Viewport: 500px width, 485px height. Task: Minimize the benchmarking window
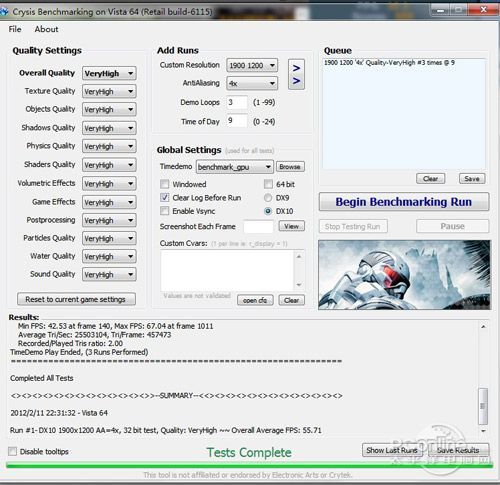441,10
